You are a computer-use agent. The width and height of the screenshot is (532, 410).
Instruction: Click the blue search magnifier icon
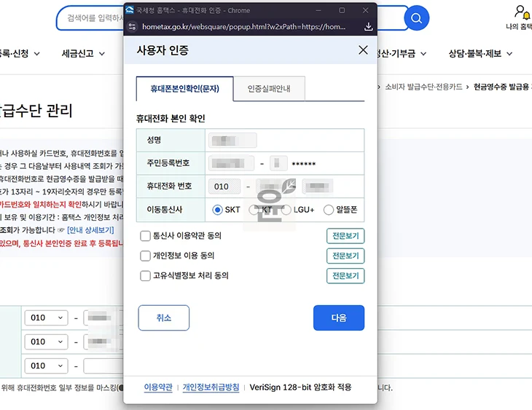coord(416,17)
